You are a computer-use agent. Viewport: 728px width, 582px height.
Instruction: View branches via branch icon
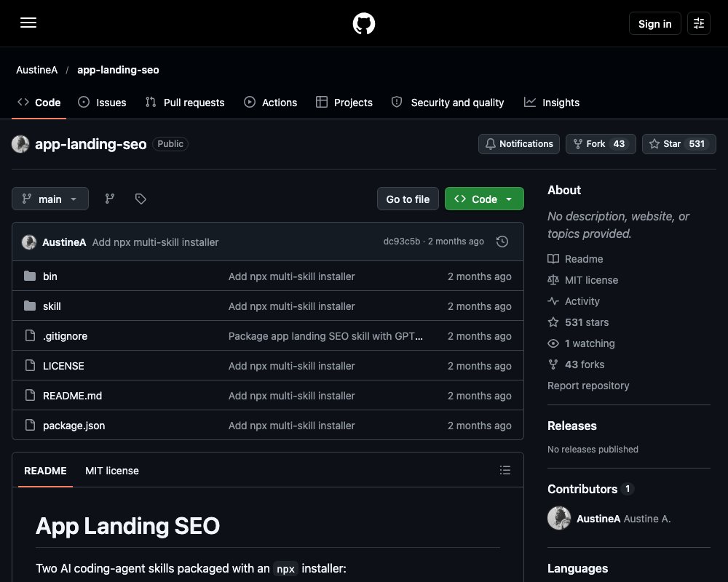pyautogui.click(x=110, y=199)
